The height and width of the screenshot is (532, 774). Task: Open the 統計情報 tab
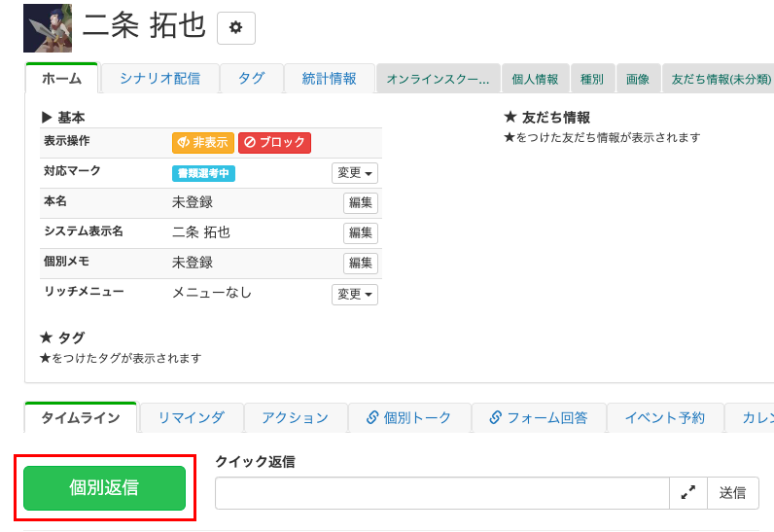(329, 79)
